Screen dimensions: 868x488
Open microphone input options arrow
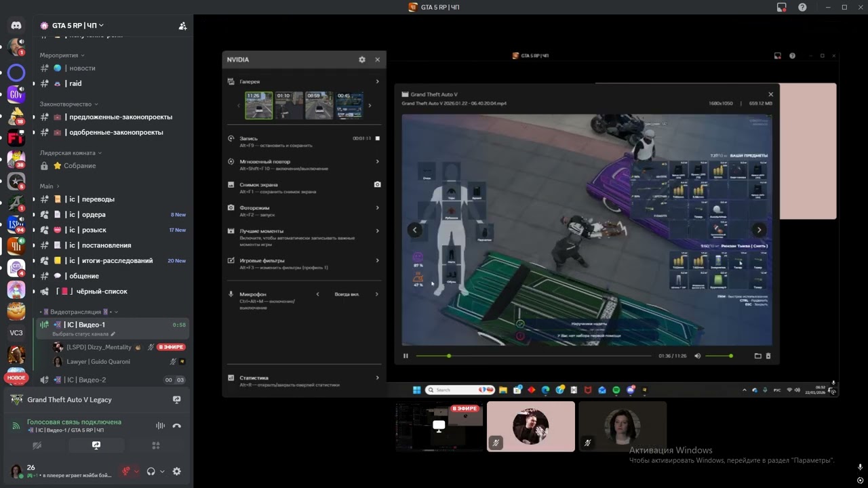point(136,471)
